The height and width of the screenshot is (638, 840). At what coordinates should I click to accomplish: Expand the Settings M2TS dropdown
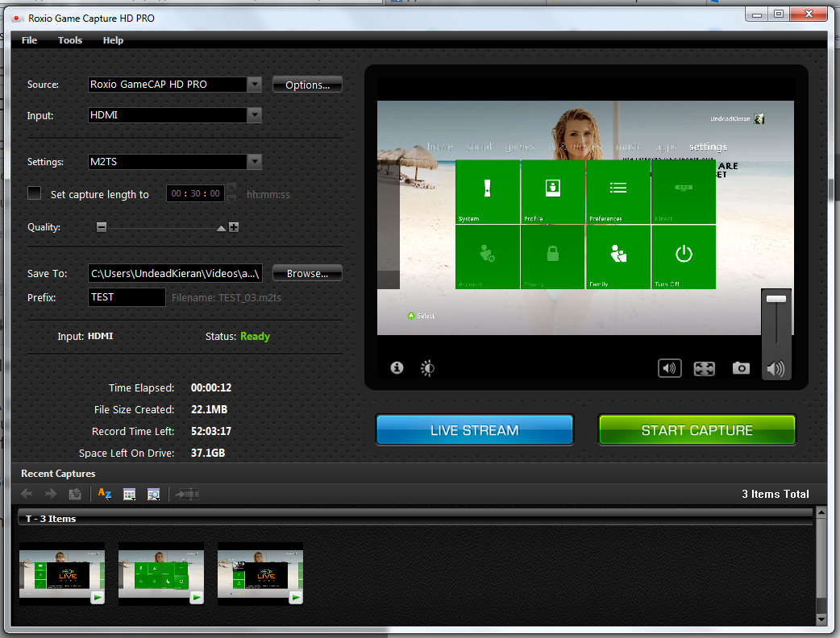point(254,162)
